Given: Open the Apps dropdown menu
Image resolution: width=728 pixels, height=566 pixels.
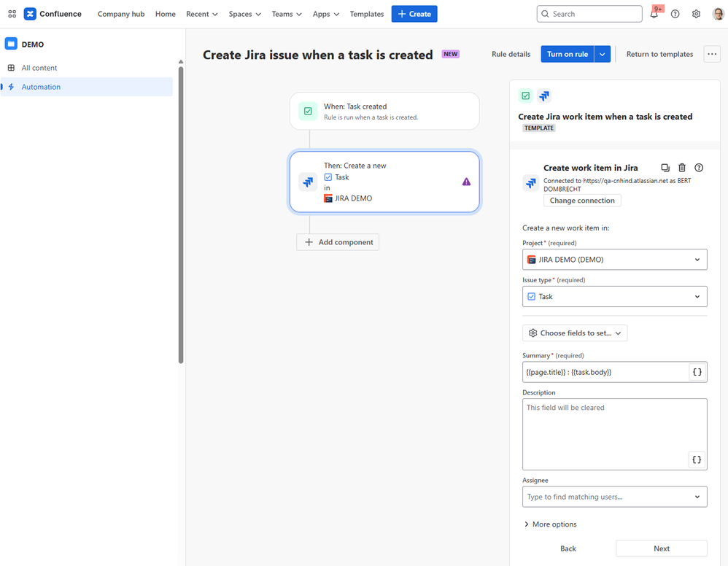Looking at the screenshot, I should pyautogui.click(x=326, y=14).
